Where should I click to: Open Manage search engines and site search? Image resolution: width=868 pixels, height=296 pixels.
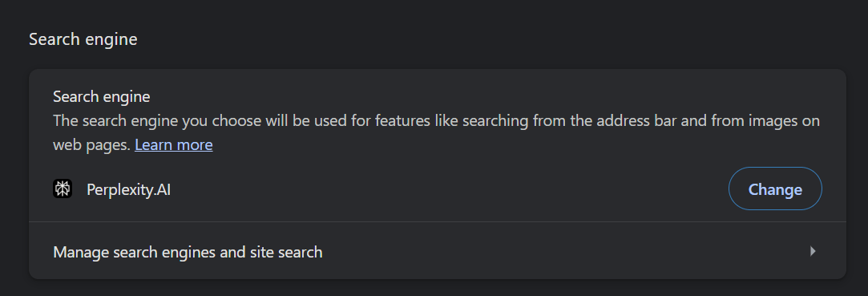click(x=438, y=252)
